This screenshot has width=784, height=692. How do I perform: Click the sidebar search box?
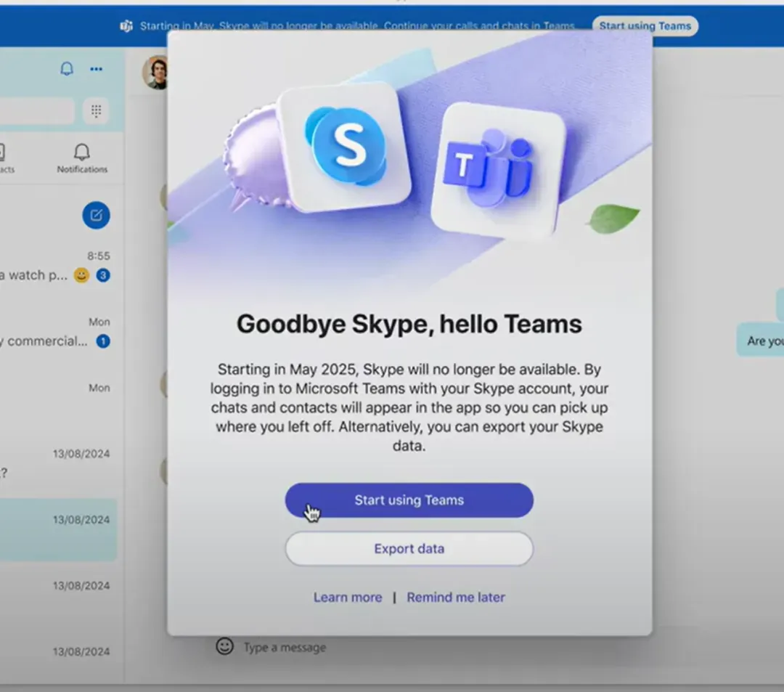coord(36,110)
